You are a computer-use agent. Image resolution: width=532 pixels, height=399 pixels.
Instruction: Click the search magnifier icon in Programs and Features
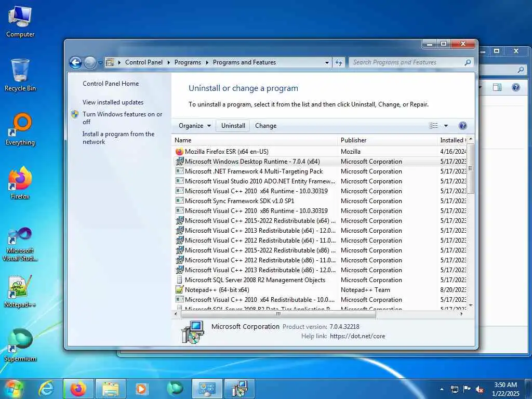click(468, 62)
